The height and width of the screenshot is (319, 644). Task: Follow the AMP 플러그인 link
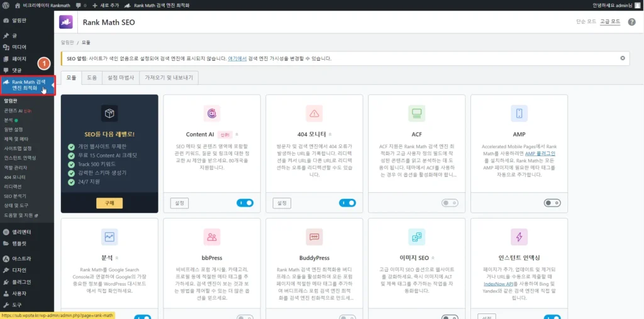pyautogui.click(x=540, y=154)
